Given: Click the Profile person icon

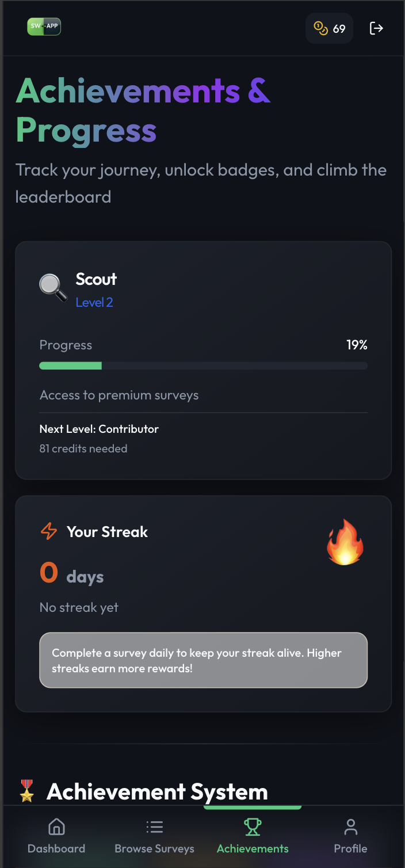Looking at the screenshot, I should [x=350, y=827].
